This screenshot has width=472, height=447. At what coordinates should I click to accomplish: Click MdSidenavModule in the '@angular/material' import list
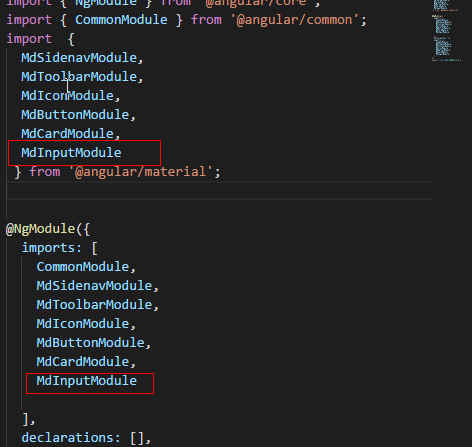coord(79,58)
